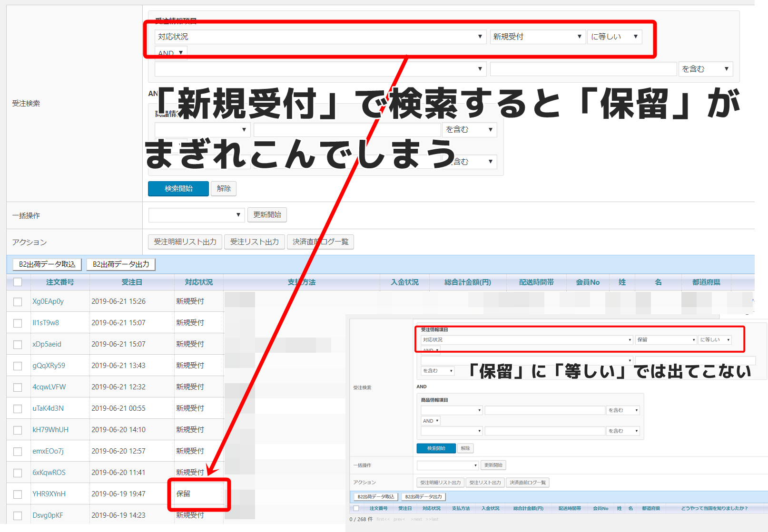Open the 対応状況 dropdown in inset screenshot
The image size is (768, 532).
527,340
